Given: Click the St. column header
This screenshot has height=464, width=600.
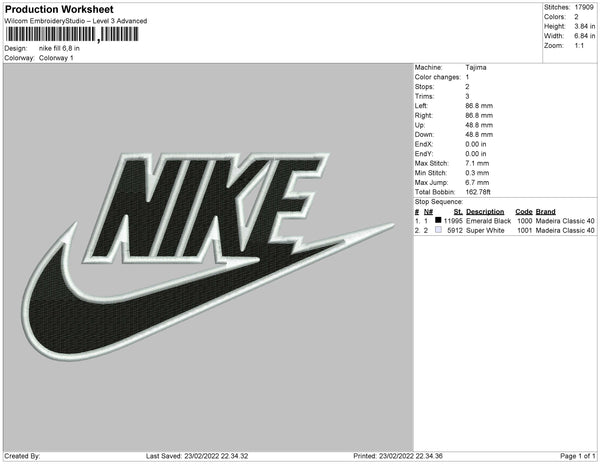Looking at the screenshot, I should (x=458, y=212).
